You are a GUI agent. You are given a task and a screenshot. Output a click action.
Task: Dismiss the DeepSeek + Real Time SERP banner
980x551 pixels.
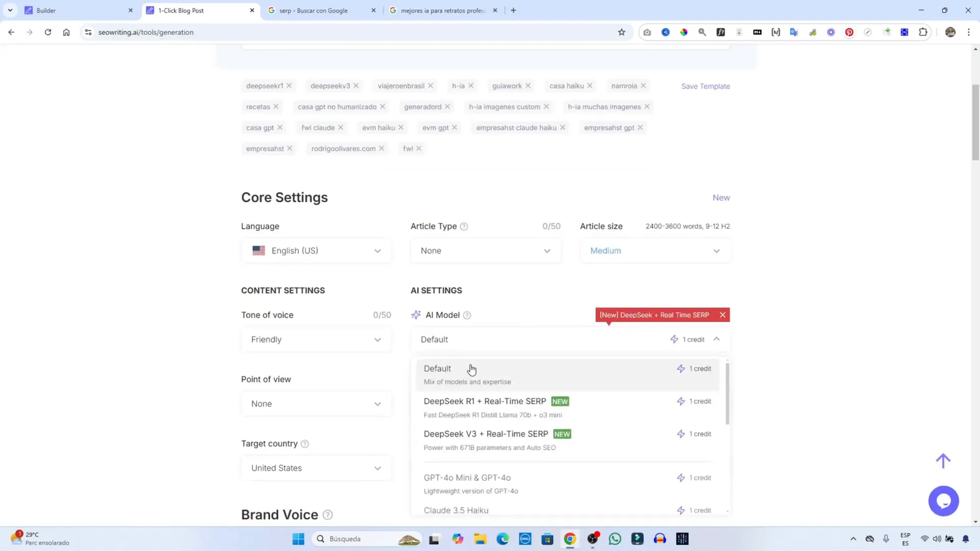[723, 315]
